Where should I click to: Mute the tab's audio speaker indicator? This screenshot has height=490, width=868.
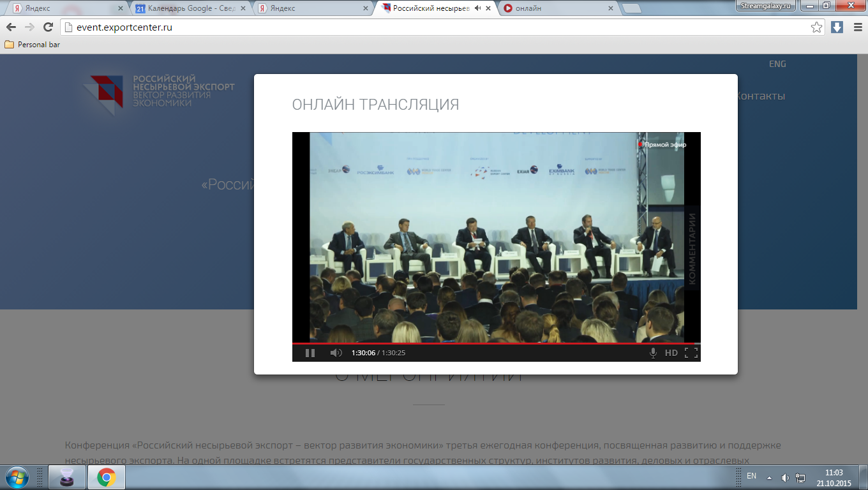pos(477,8)
